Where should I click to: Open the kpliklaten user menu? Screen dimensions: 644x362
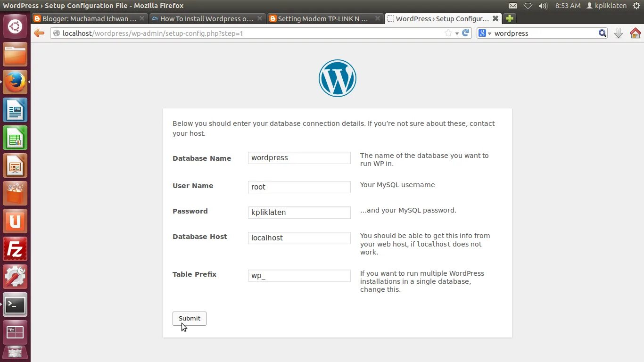pos(606,6)
